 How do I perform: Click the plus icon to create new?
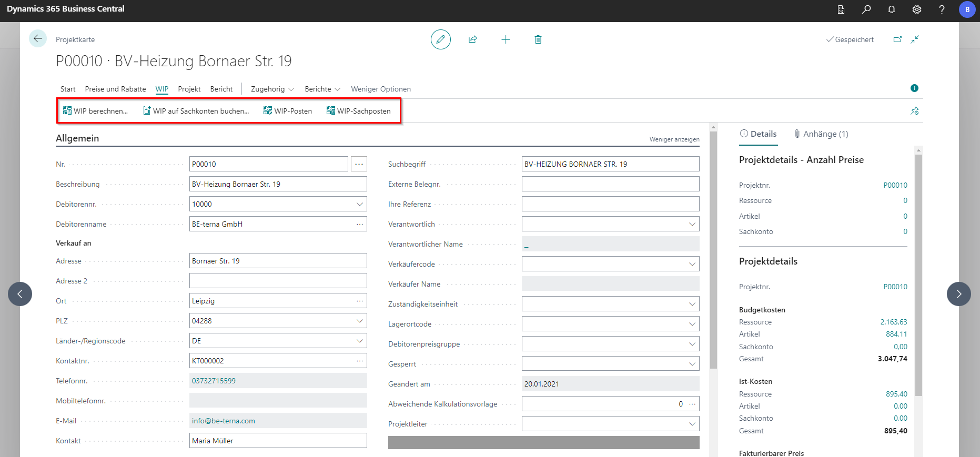506,39
